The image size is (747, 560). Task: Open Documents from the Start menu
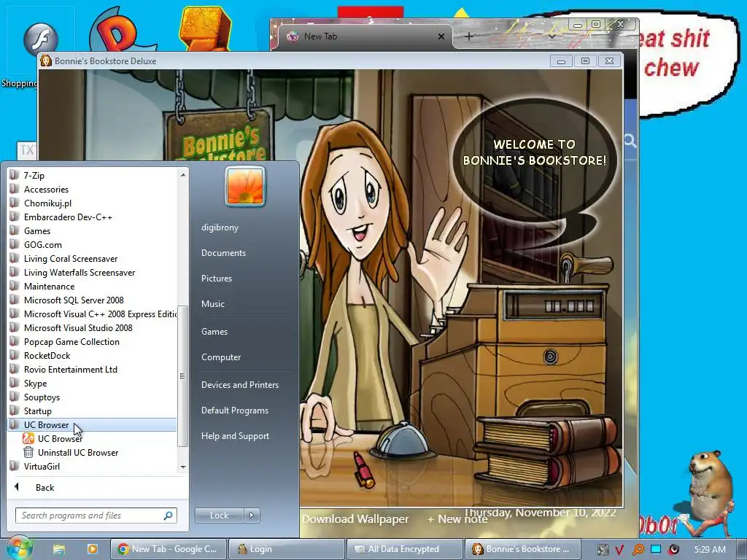[x=223, y=253]
